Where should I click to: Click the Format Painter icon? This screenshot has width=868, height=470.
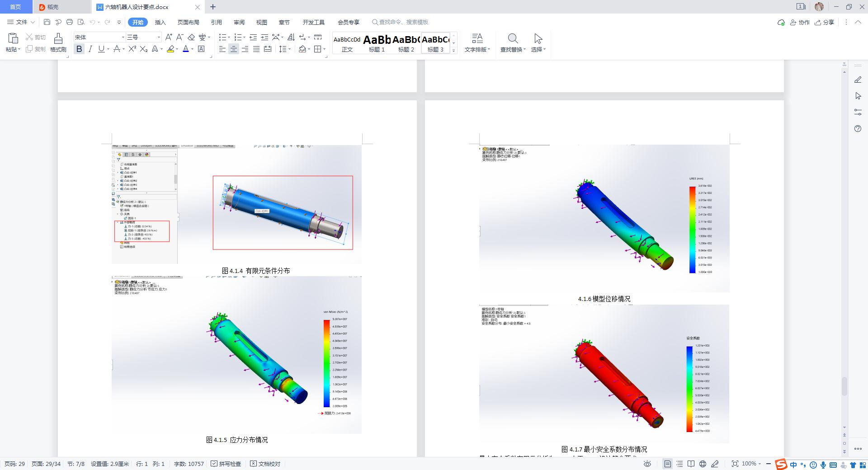(58, 42)
